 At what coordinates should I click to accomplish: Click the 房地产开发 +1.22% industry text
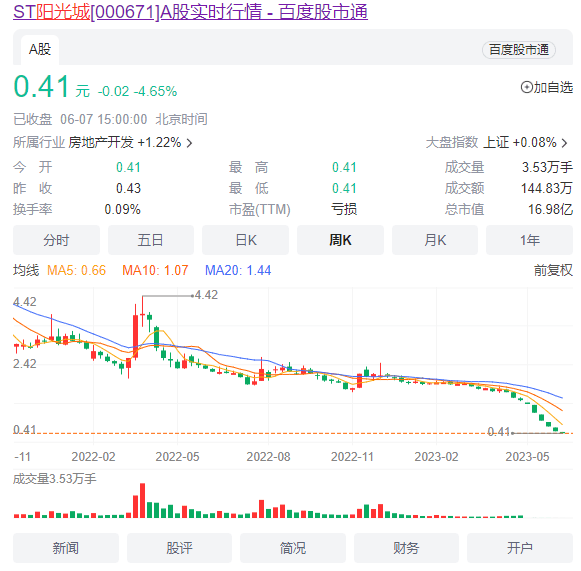[x=125, y=142]
